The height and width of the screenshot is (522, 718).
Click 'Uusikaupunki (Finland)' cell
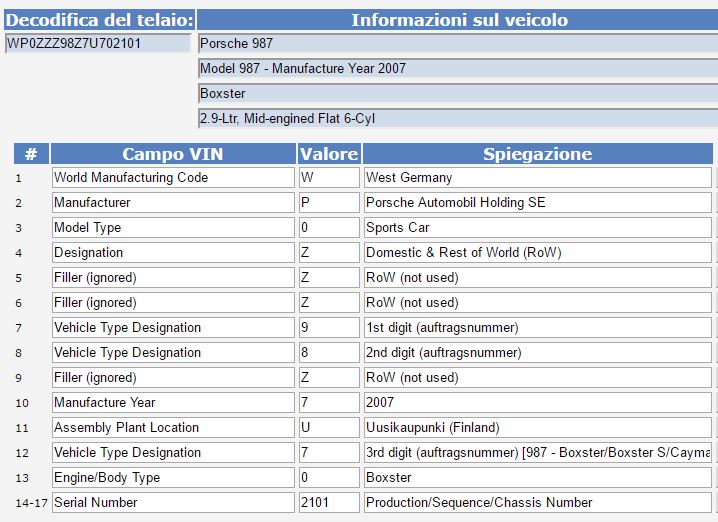pos(538,428)
